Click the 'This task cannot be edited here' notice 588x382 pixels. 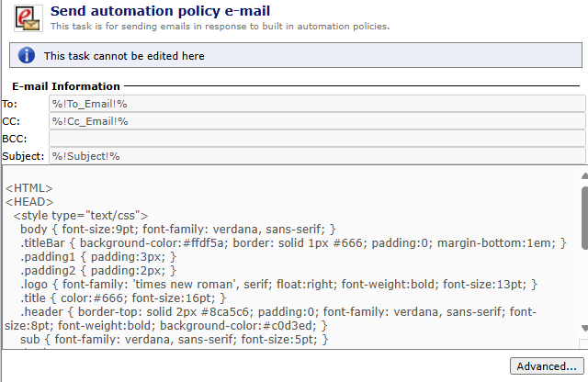coord(124,56)
